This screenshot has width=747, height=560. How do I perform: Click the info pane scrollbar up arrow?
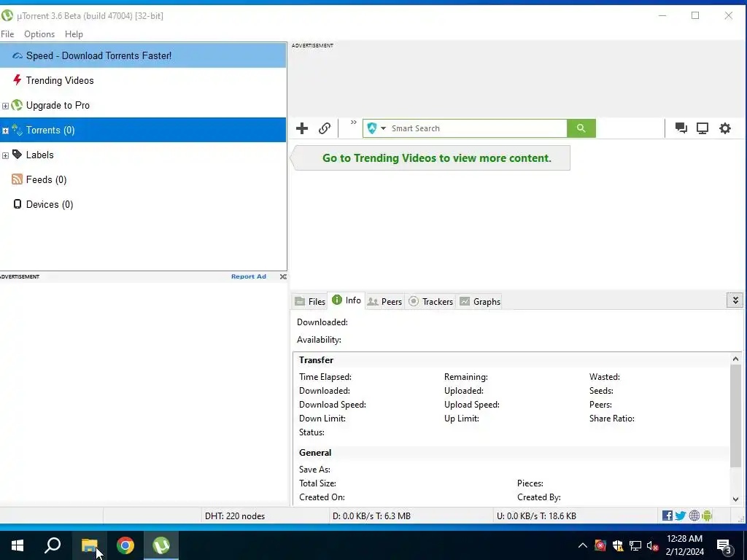coord(735,359)
